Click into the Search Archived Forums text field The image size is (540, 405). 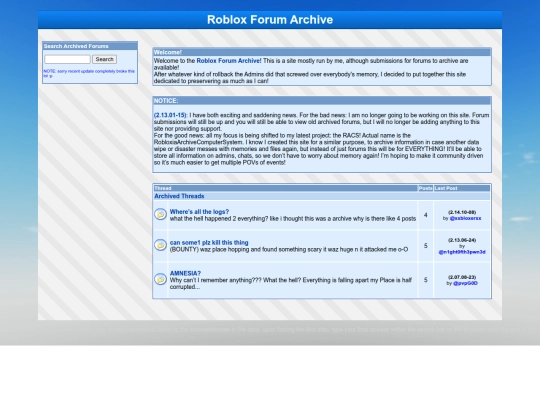(x=67, y=59)
